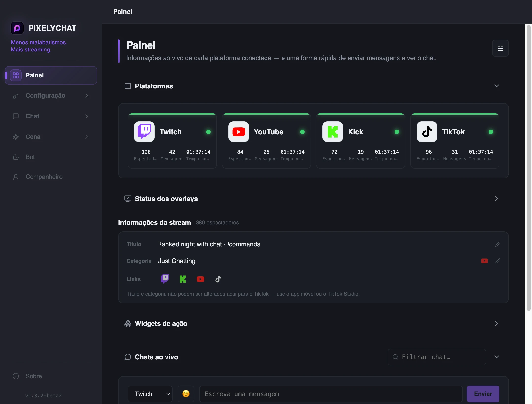
Task: Click the 380 espectadores count
Action: click(217, 223)
